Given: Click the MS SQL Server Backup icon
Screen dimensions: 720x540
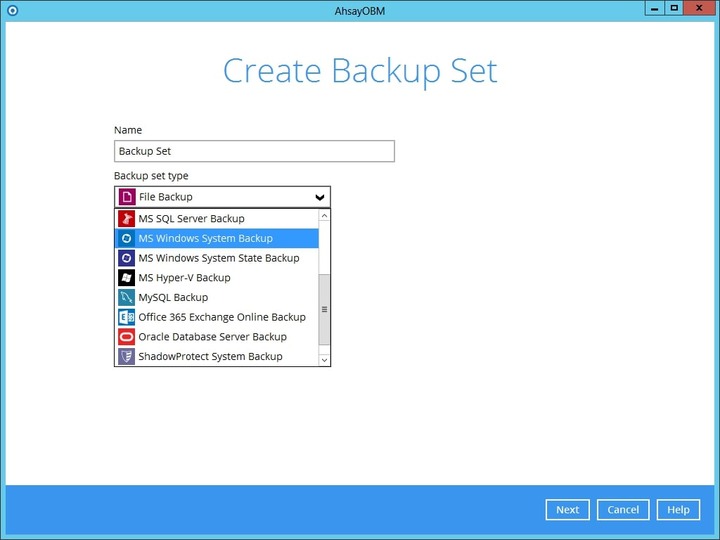Looking at the screenshot, I should (x=126, y=218).
